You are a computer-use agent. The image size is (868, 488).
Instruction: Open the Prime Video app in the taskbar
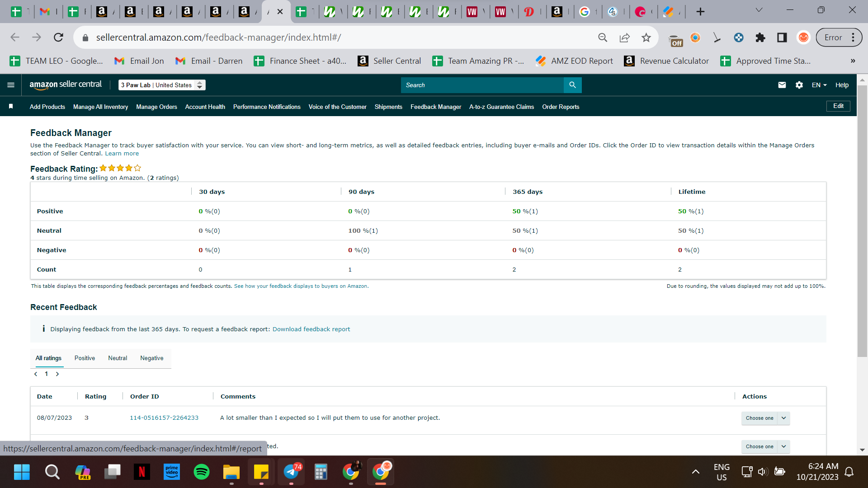[172, 472]
